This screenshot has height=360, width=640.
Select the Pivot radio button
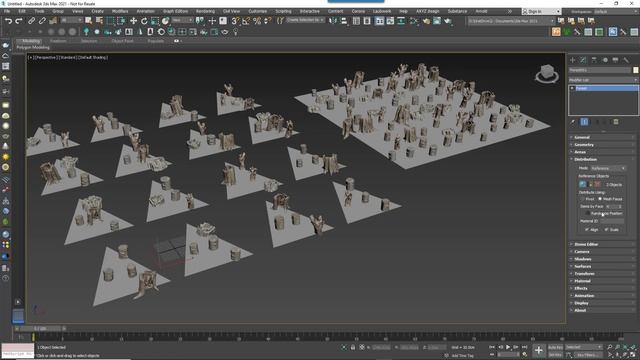(x=582, y=199)
